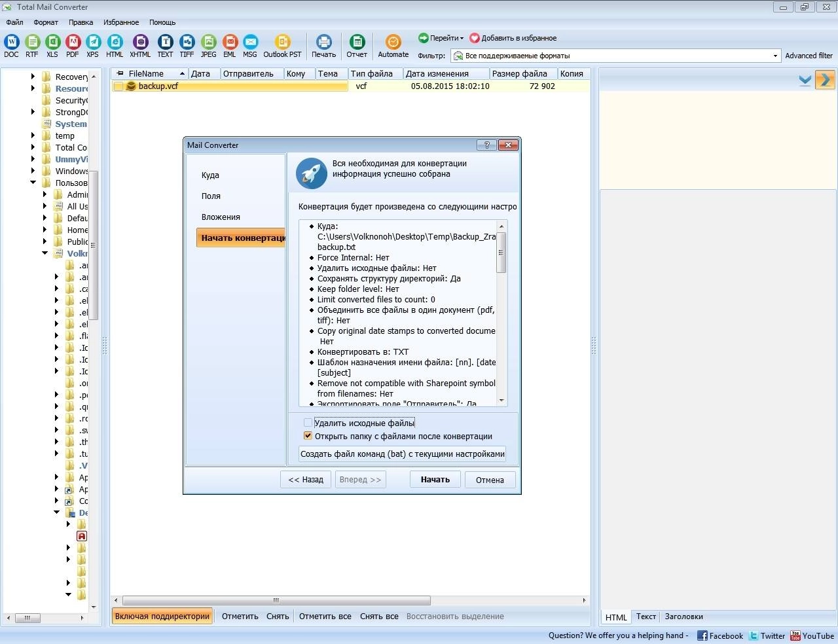This screenshot has height=644, width=838.
Task: Click the Начать button to start conversion
Action: (435, 480)
